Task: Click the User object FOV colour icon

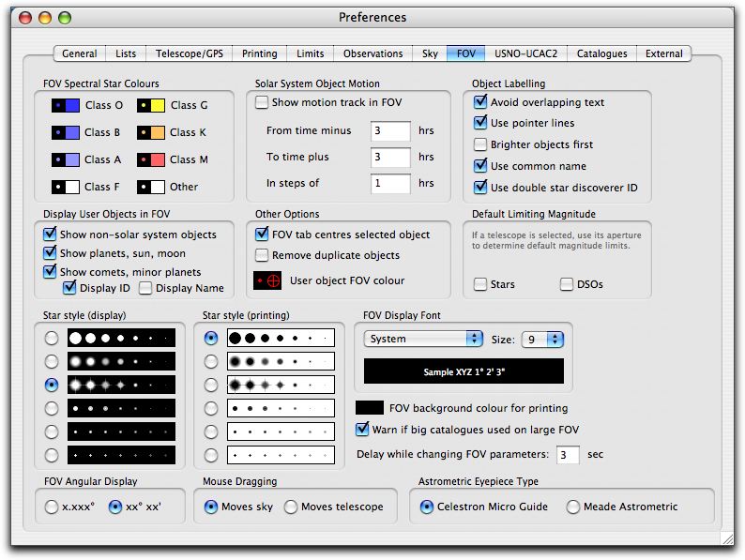Action: point(268,280)
